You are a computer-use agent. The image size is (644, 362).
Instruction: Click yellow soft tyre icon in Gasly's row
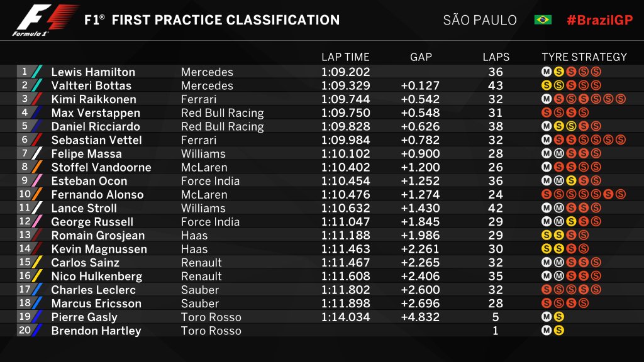[559, 317]
